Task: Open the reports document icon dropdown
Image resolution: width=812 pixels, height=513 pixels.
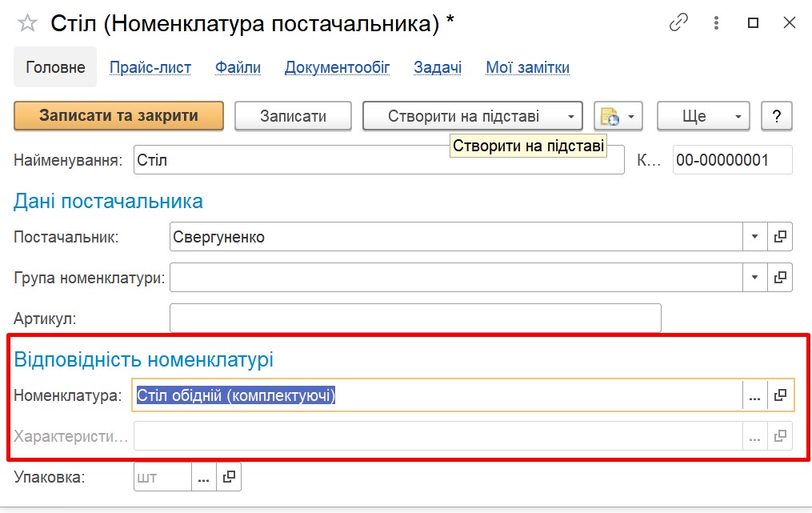Action: (x=618, y=115)
